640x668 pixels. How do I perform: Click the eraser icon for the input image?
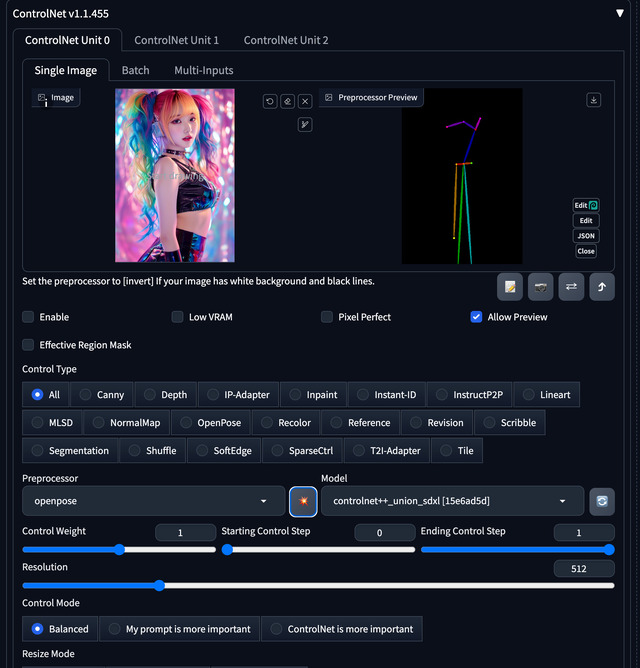click(287, 101)
